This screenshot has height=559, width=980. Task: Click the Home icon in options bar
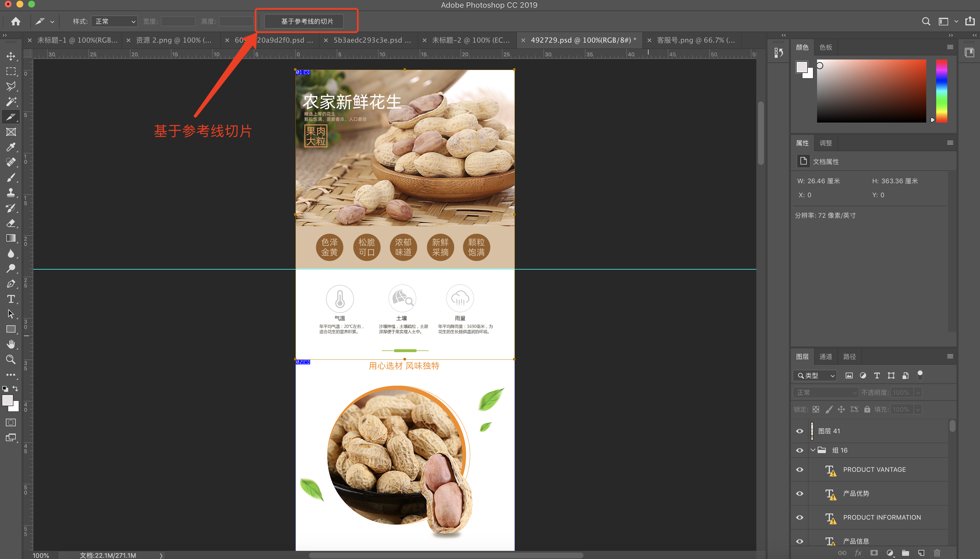[x=16, y=22]
